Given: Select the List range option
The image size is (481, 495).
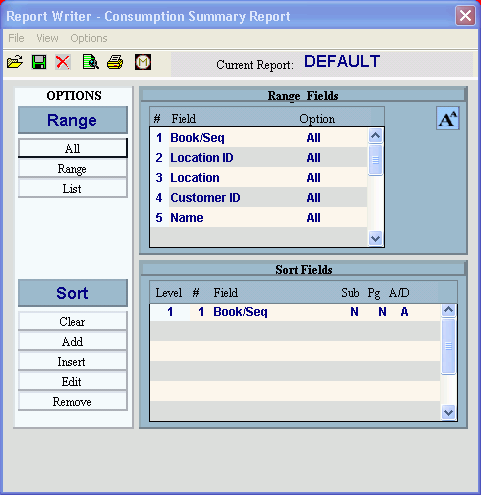Looking at the screenshot, I should click(73, 189).
